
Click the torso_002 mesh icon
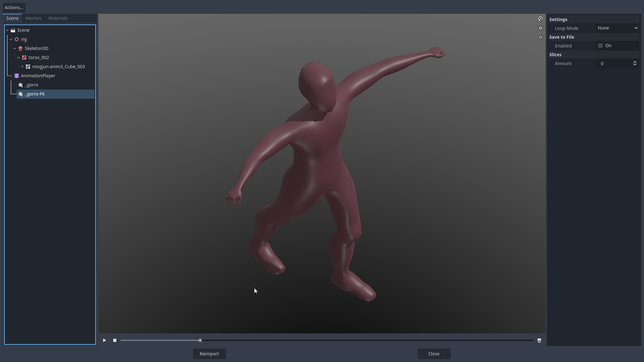[24, 58]
